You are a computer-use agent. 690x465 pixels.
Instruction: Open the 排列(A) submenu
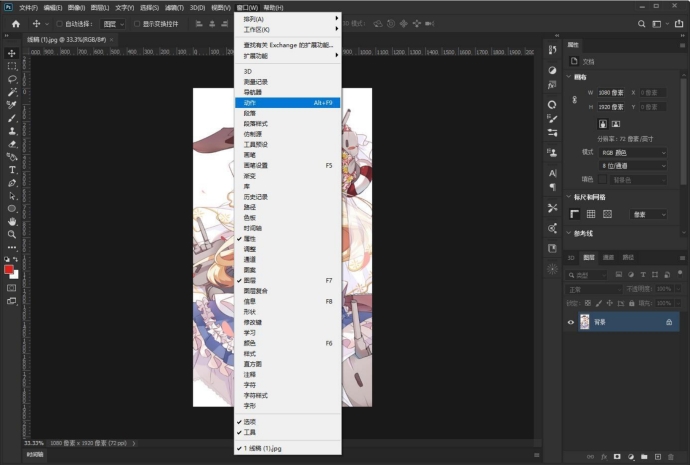(x=288, y=19)
